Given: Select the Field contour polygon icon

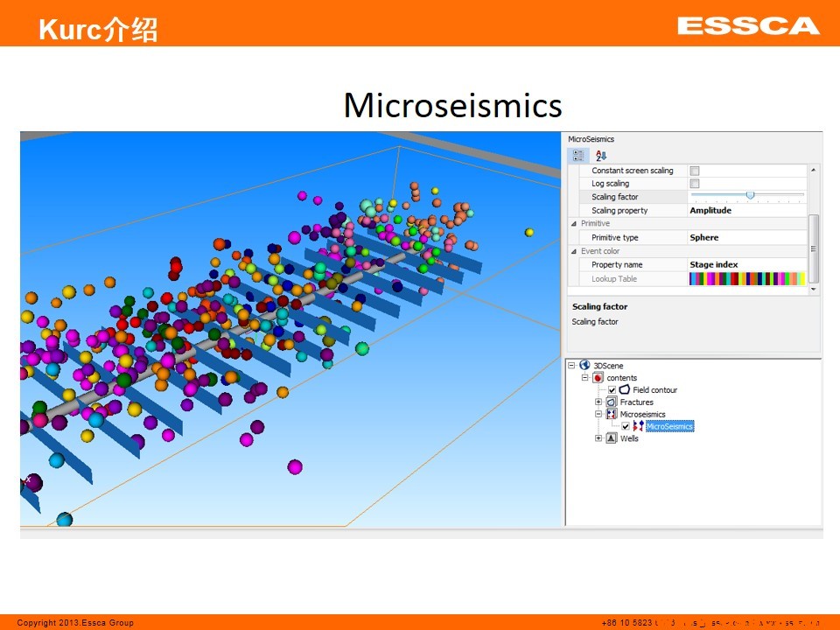Looking at the screenshot, I should [x=625, y=389].
